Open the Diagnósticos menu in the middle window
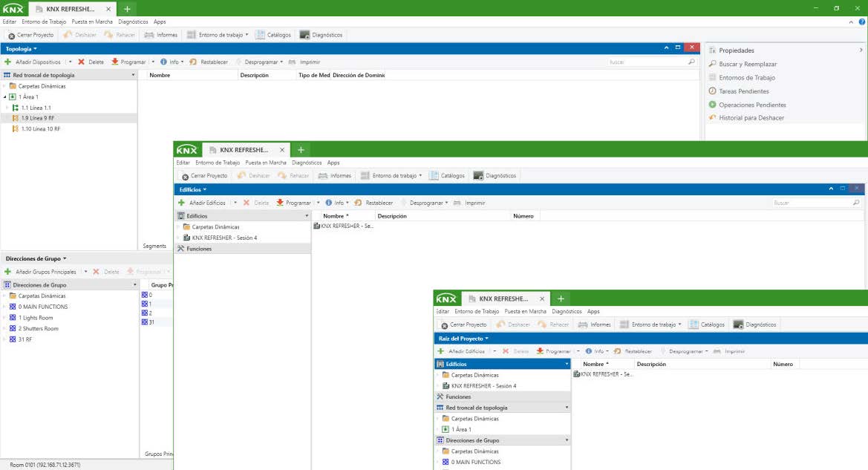Viewport: 868px width, 470px height. point(307,163)
